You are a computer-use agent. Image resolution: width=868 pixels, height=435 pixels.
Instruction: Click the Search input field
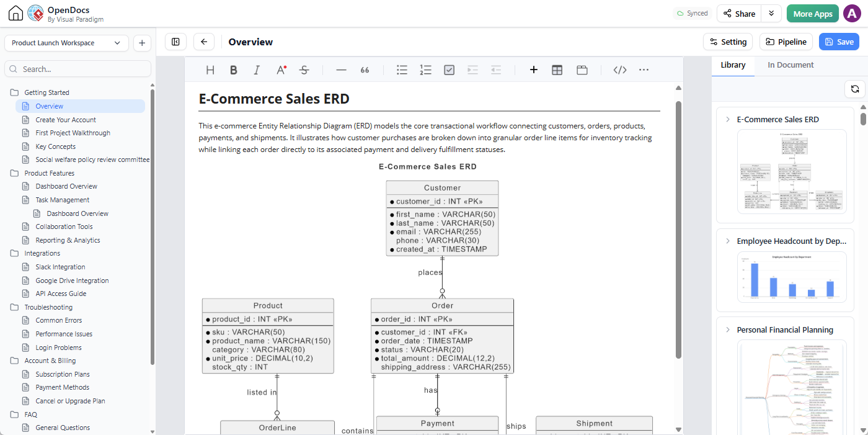77,69
